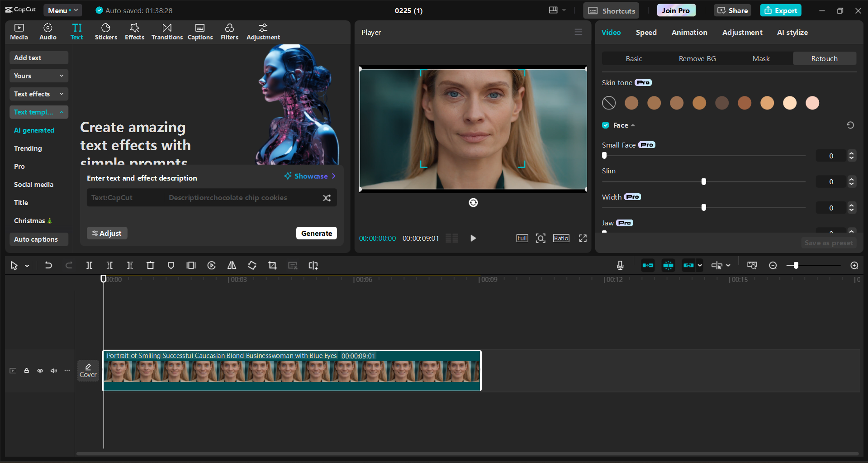Open the Transitions library
868x463 pixels.
pos(167,32)
